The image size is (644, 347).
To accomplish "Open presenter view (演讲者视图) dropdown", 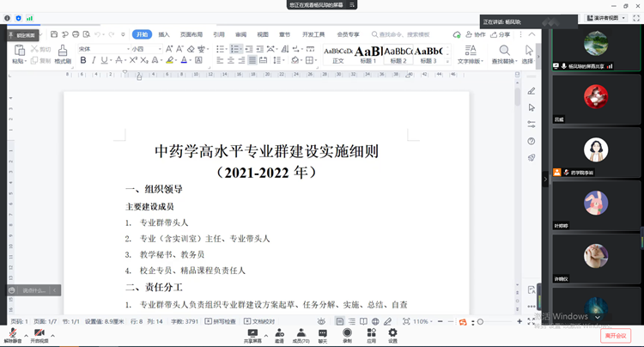I will tap(606, 18).
